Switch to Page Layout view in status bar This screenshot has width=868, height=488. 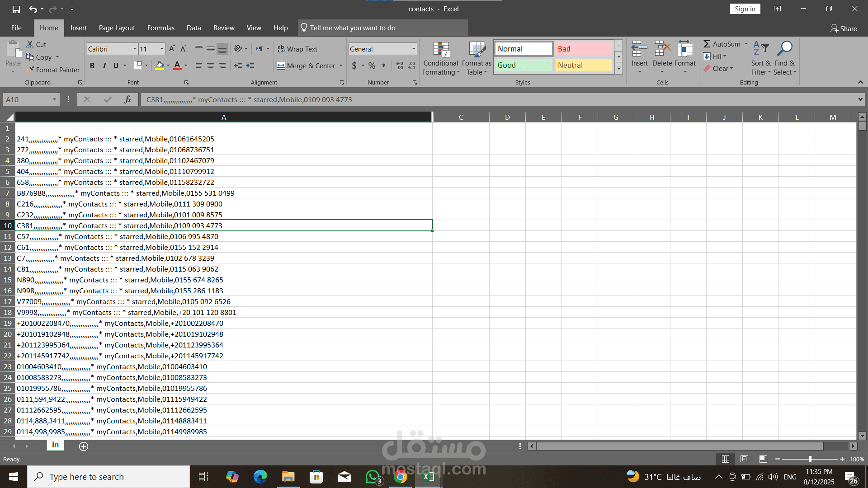tap(744, 459)
